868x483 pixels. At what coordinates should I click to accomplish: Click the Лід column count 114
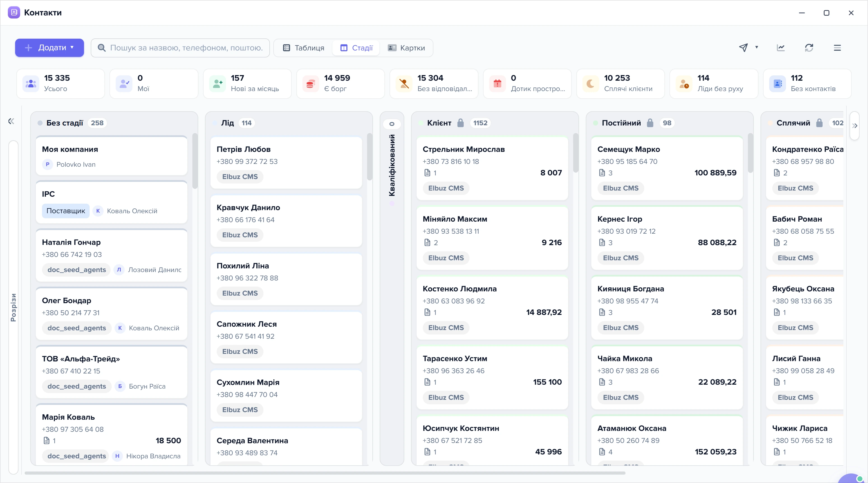(x=247, y=123)
